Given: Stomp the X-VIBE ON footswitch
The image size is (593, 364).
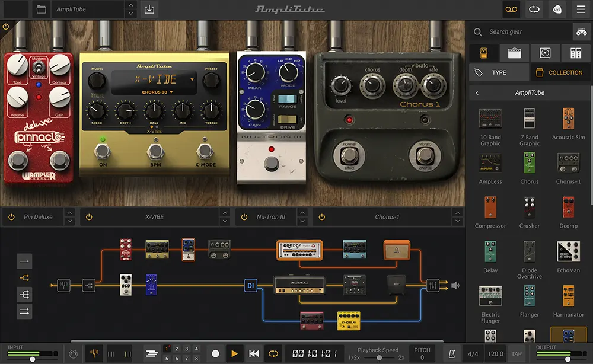Looking at the screenshot, I should 103,151.
